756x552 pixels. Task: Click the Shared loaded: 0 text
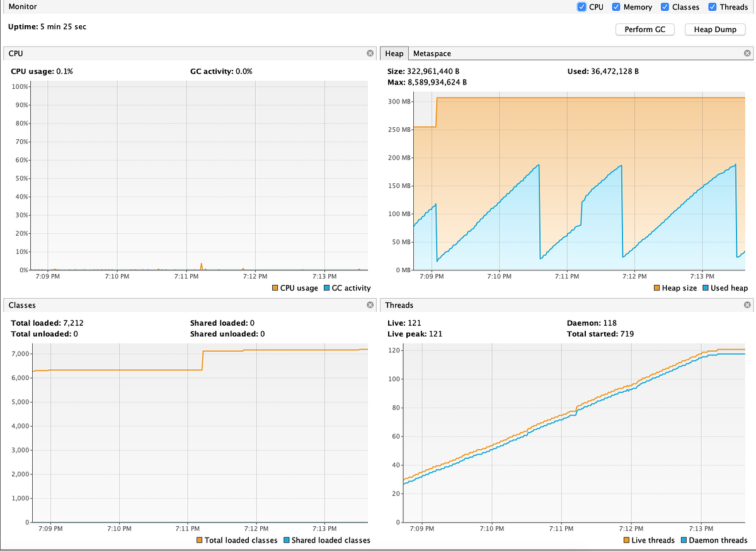[222, 323]
